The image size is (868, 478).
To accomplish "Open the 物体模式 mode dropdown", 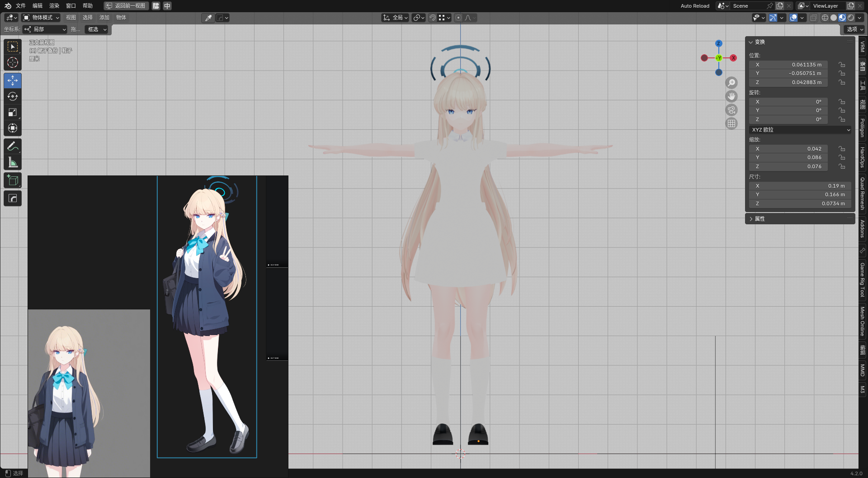I will click(x=42, y=18).
